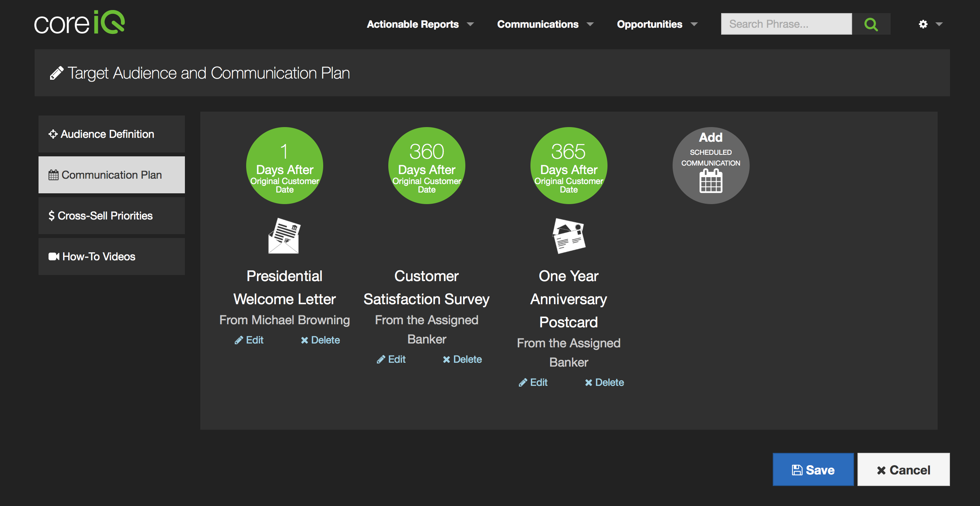This screenshot has width=980, height=506.
Task: Select the 1 Days After circle
Action: tap(284, 165)
